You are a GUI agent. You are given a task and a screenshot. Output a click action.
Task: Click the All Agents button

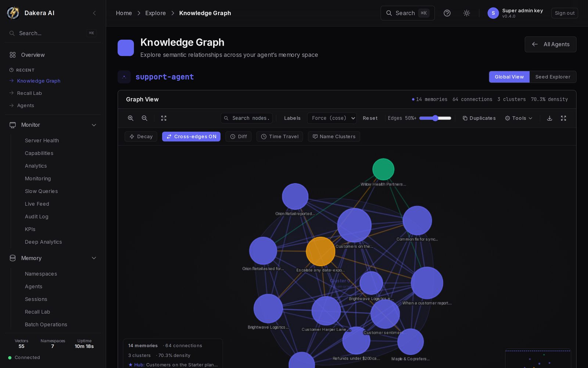[x=550, y=44]
